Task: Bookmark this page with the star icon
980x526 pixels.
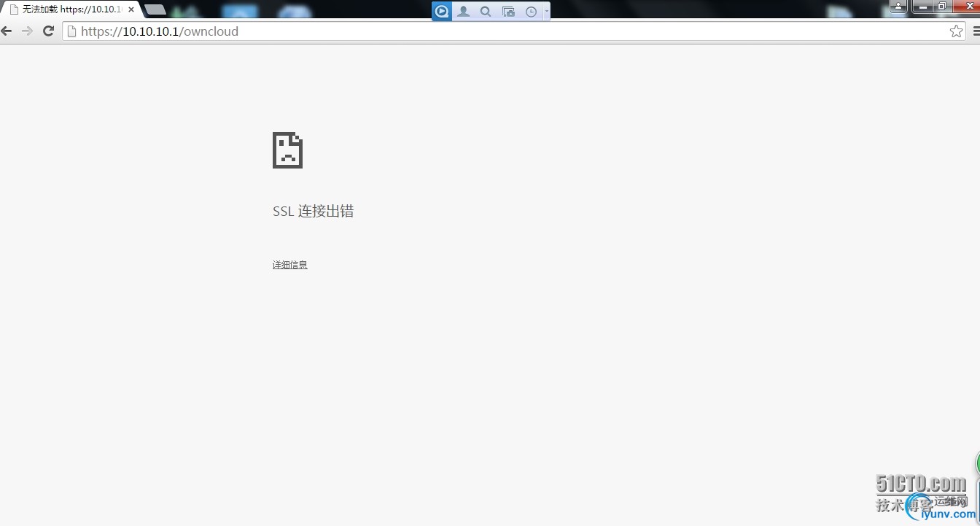Action: tap(956, 31)
